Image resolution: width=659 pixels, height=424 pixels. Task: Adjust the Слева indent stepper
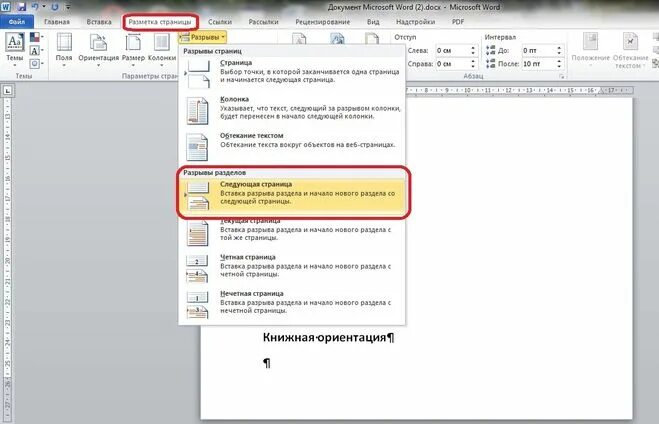click(473, 50)
